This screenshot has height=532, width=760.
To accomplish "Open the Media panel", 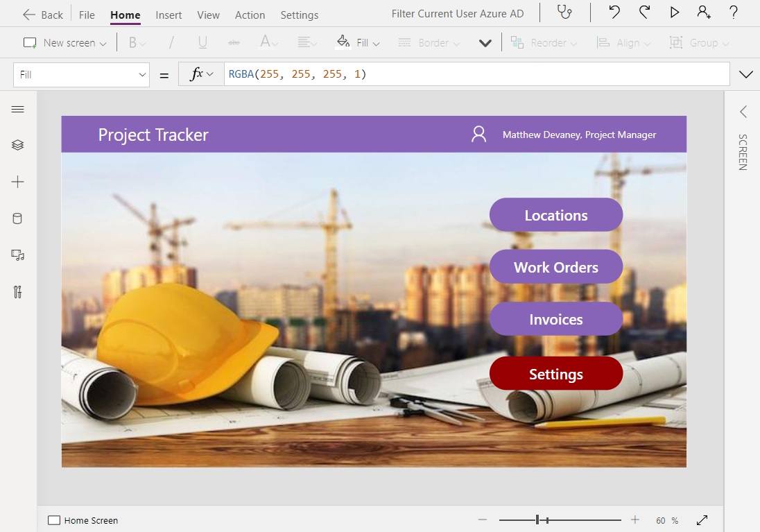I will (x=17, y=255).
